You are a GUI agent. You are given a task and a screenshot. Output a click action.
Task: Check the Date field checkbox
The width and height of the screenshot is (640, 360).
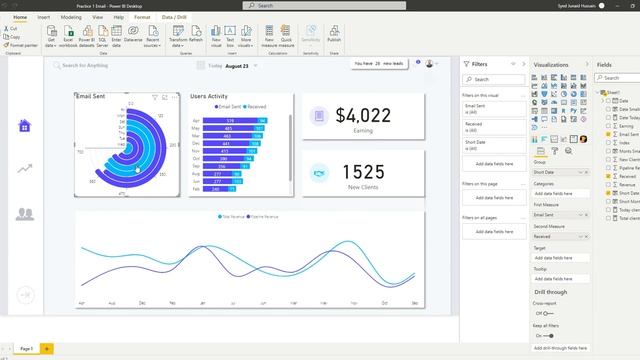608,101
